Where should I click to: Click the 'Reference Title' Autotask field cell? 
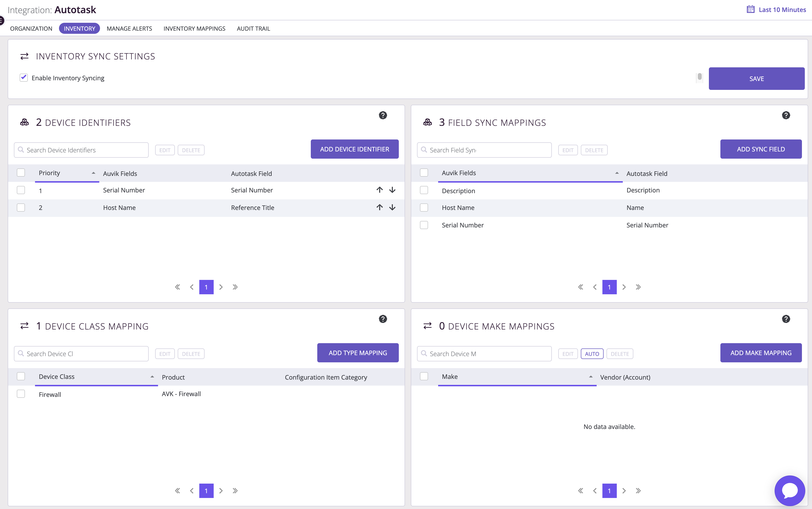pyautogui.click(x=253, y=208)
